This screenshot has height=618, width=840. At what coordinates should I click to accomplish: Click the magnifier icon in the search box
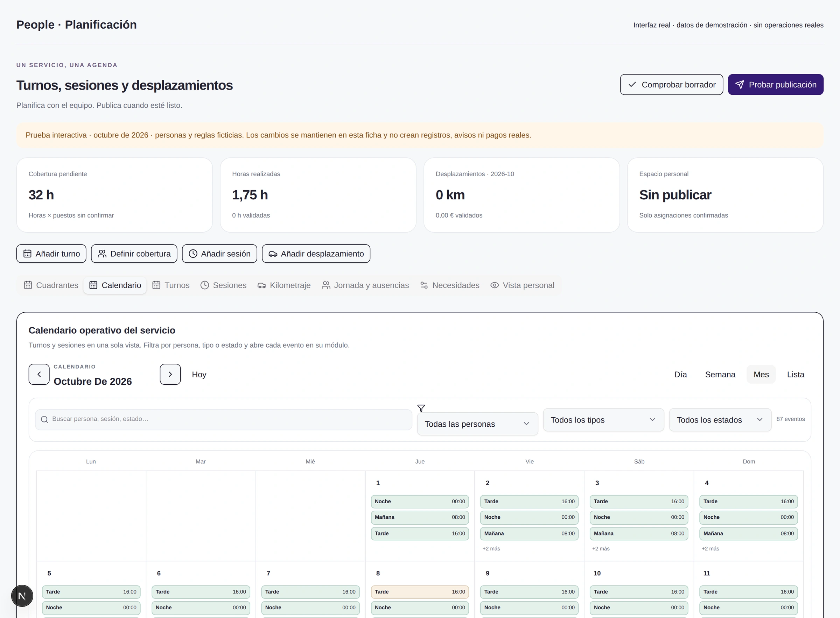[x=44, y=419]
